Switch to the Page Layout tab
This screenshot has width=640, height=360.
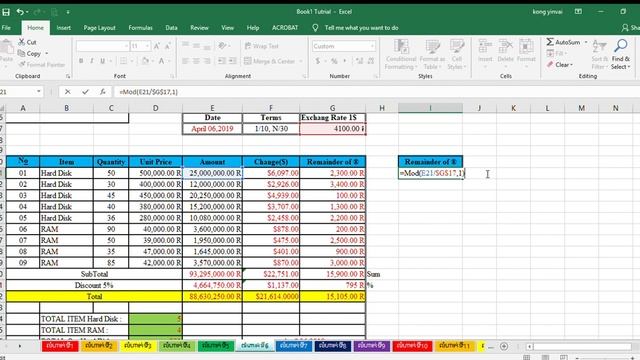[x=99, y=28]
